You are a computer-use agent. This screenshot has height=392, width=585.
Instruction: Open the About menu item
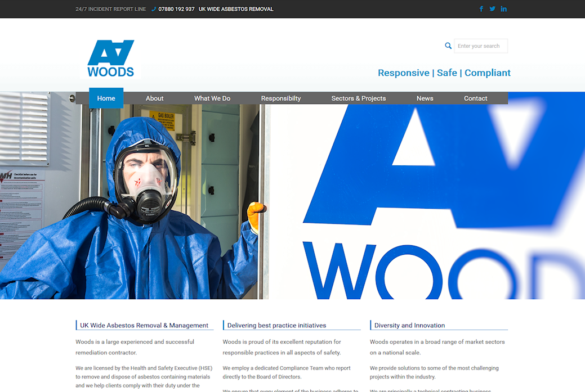(x=154, y=98)
